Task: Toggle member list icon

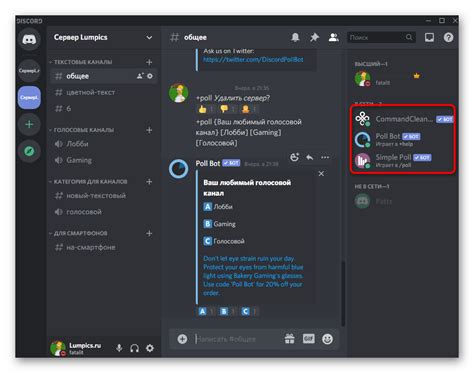Action: [x=334, y=37]
